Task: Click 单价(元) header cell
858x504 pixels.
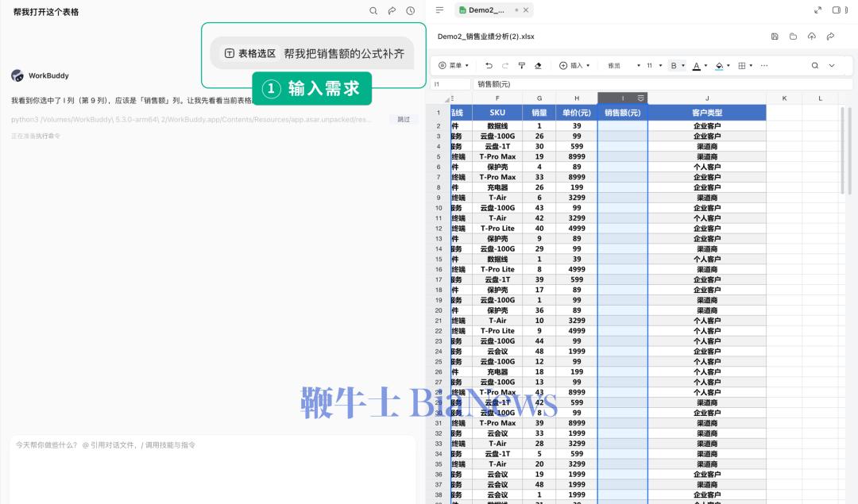Action: 577,113
